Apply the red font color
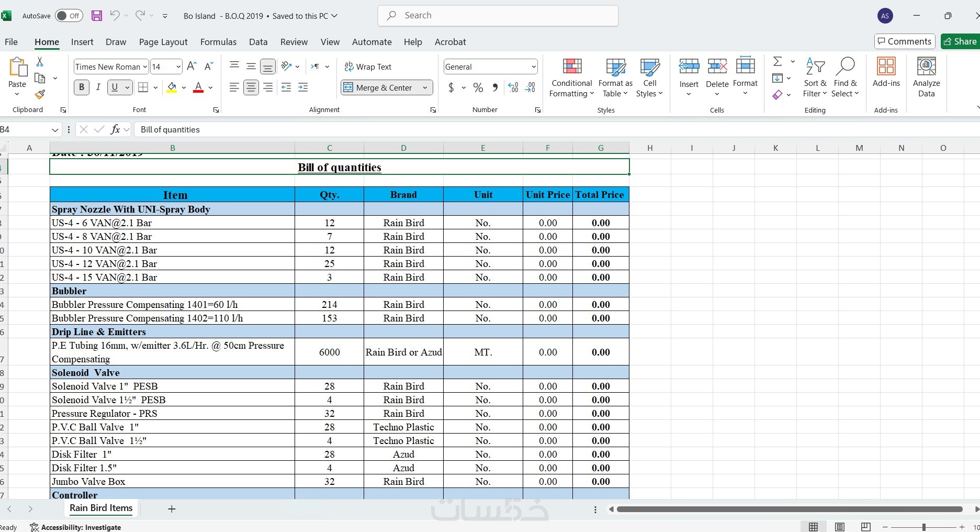Viewport: 980px width, 532px height. [x=198, y=87]
